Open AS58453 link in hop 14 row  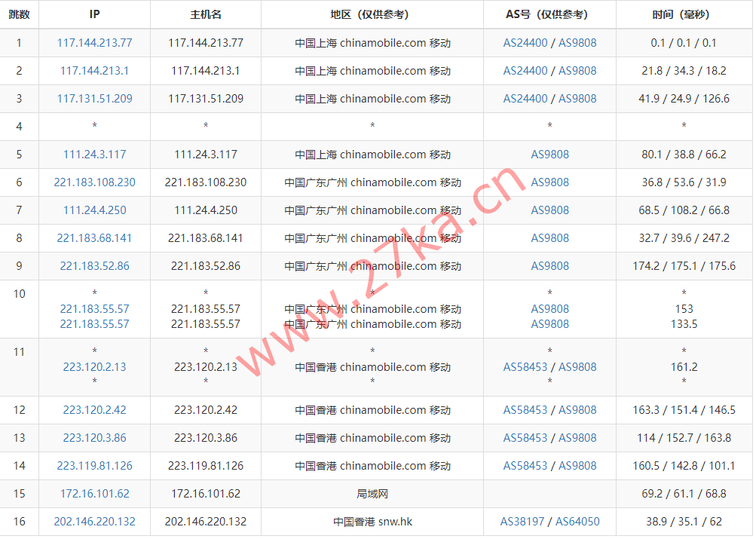point(525,466)
